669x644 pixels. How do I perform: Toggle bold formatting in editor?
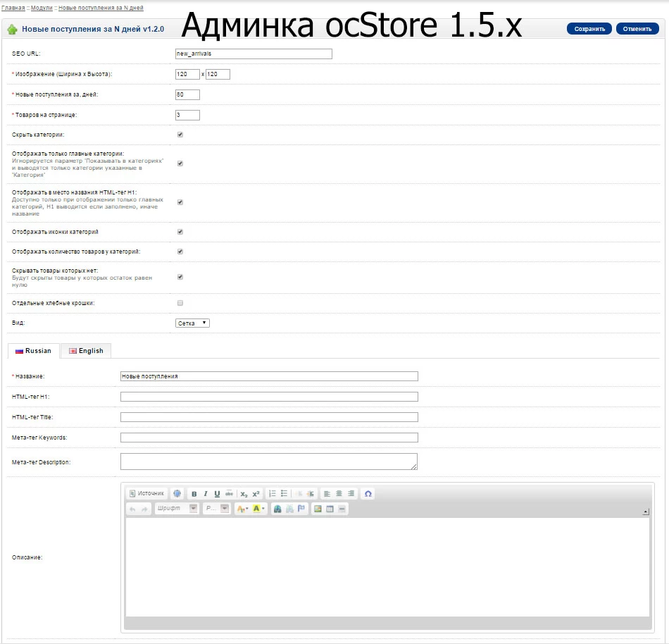[194, 494]
